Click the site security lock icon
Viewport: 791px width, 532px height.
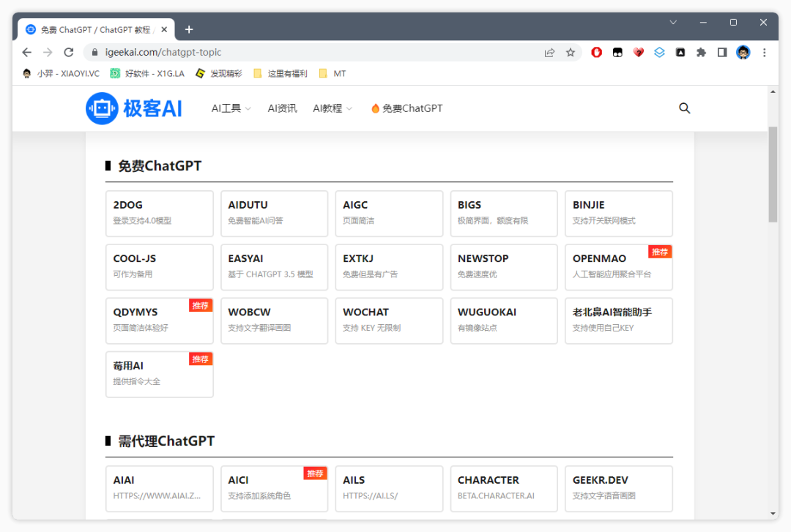coord(94,52)
